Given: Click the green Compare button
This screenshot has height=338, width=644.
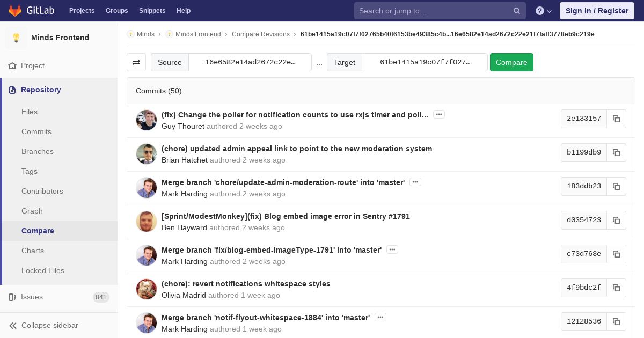Looking at the screenshot, I should point(511,62).
